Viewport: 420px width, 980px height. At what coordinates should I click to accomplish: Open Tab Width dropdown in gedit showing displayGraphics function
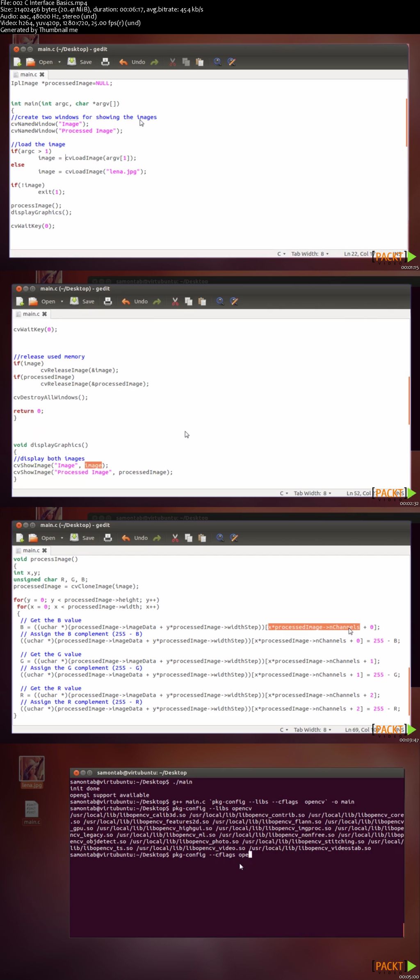(313, 493)
